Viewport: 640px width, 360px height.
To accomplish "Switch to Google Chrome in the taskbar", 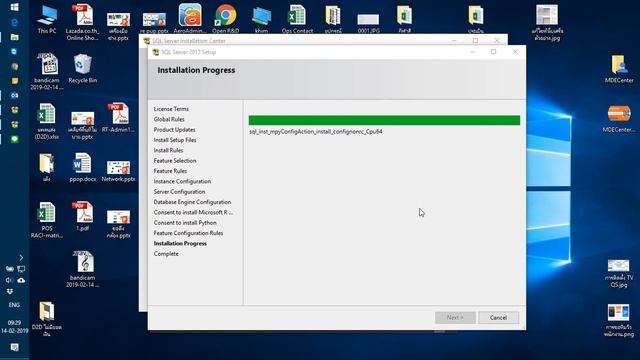I will point(14,66).
